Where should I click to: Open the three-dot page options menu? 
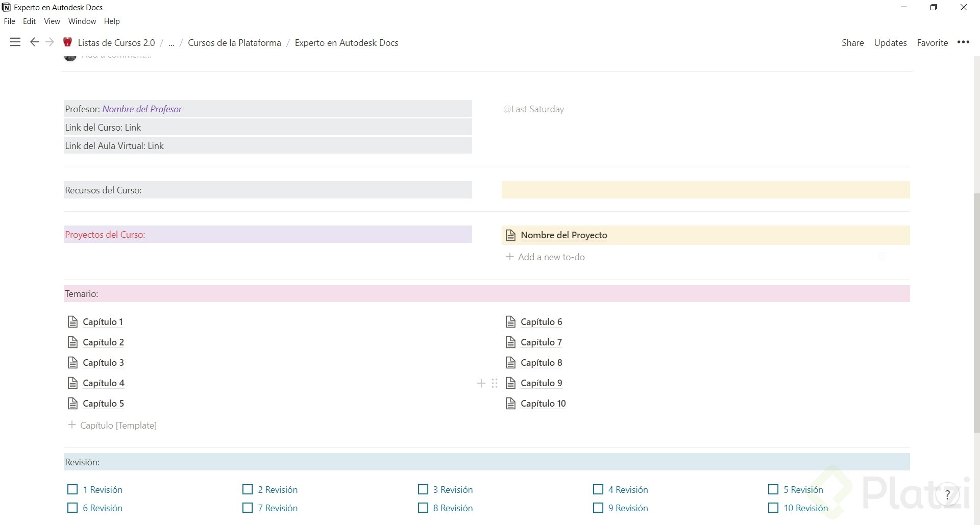(x=963, y=42)
